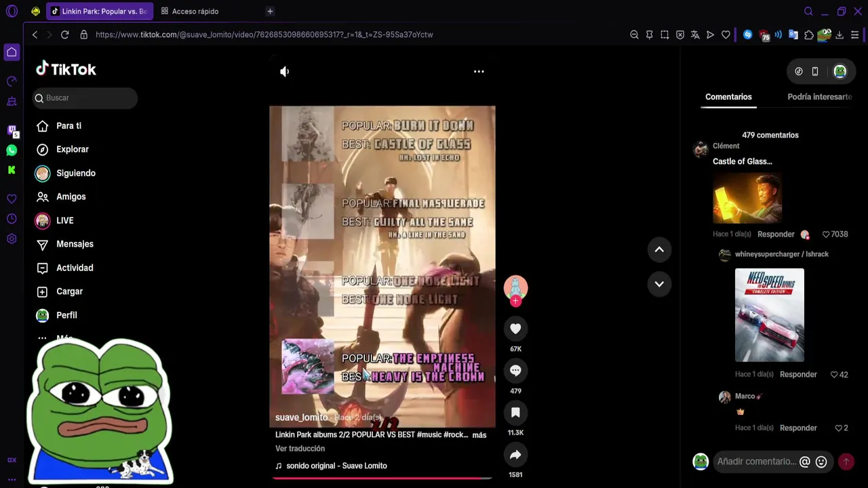This screenshot has height=488, width=868.
Task: Add page to bookmarks heart icon
Action: click(726, 35)
